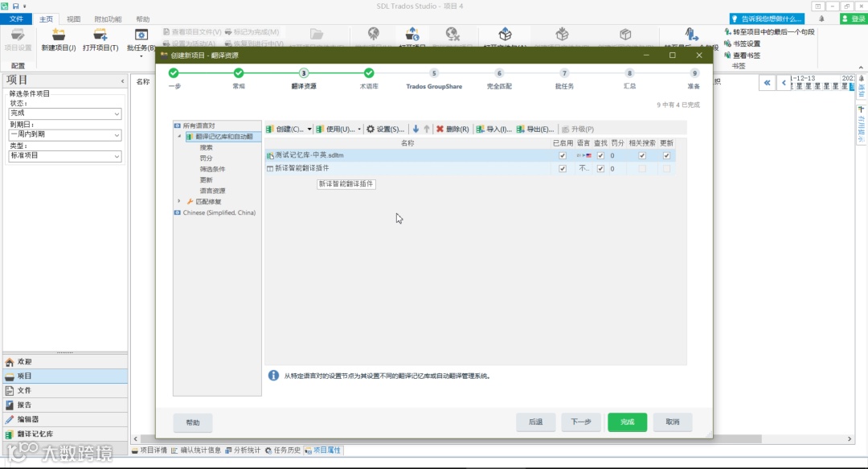Viewport: 868px width, 469px height.
Task: Click the save icon in title bar
Action: pyautogui.click(x=15, y=6)
